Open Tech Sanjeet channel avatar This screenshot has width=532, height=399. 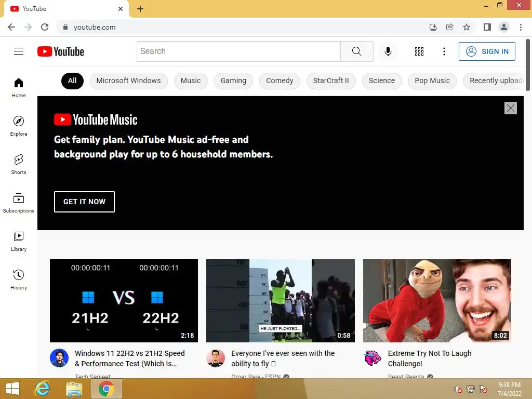[59, 358]
